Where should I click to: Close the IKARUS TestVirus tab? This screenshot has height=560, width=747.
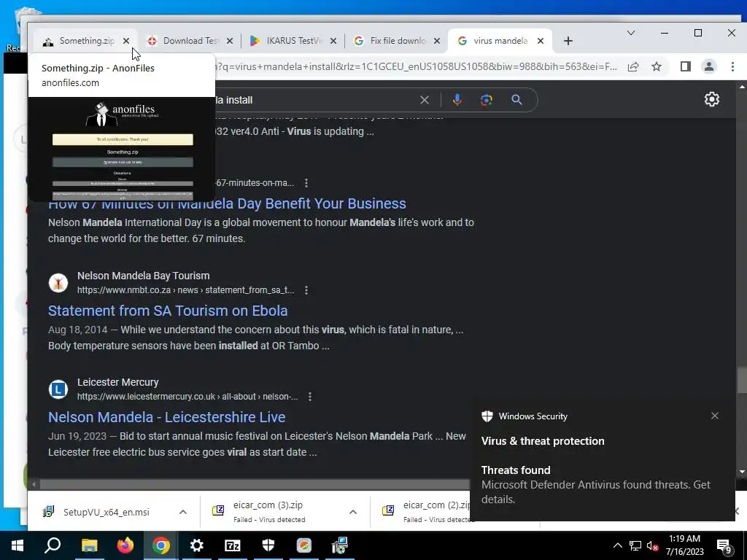pyautogui.click(x=333, y=41)
